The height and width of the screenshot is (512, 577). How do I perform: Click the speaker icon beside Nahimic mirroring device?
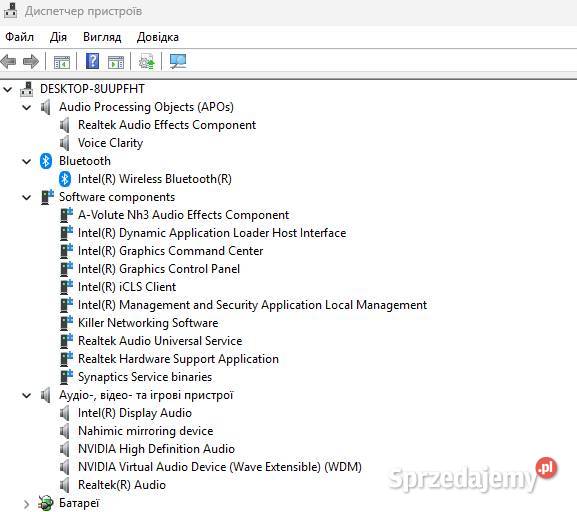pos(65,431)
